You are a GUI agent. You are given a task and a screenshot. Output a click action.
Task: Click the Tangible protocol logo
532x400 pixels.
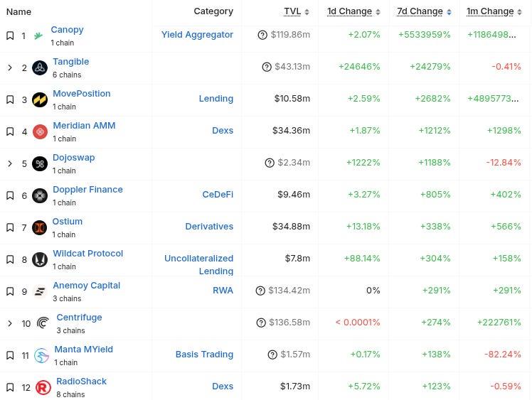[x=40, y=67]
